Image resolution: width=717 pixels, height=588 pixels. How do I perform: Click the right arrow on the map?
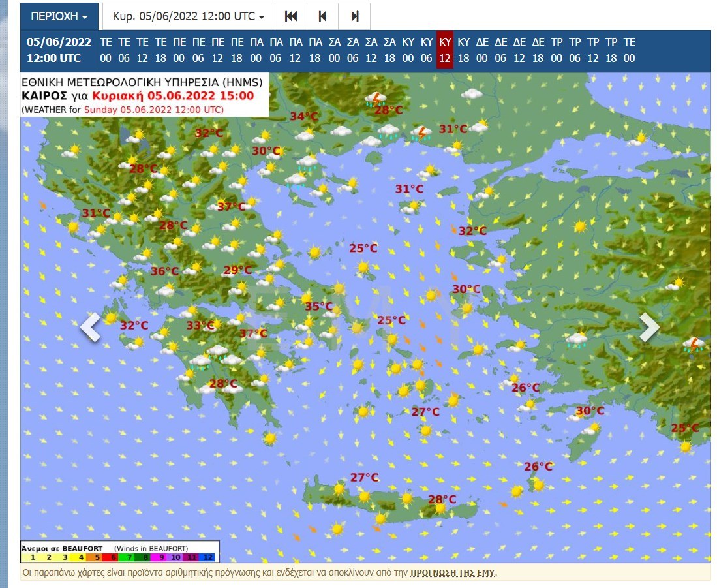click(x=648, y=327)
